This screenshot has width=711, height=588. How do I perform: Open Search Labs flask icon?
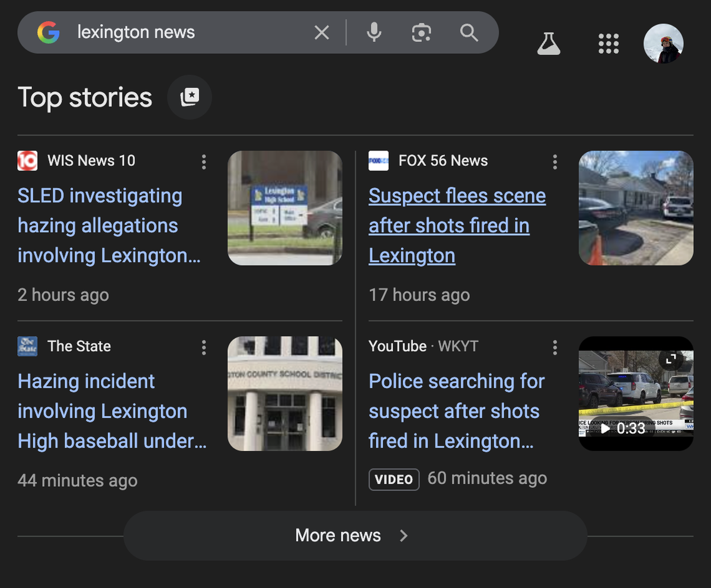[549, 44]
